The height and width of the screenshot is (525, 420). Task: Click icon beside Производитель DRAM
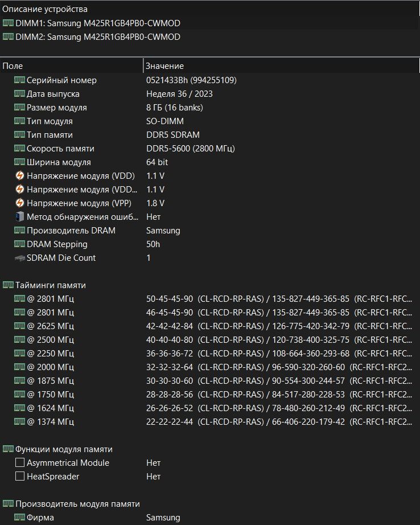tap(19, 231)
